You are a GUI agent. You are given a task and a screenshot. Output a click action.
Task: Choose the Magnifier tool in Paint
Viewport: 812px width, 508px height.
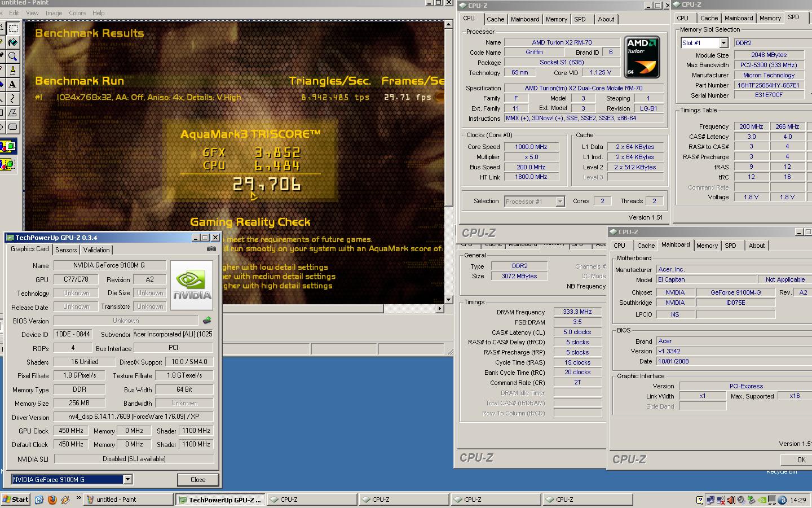tap(13, 56)
